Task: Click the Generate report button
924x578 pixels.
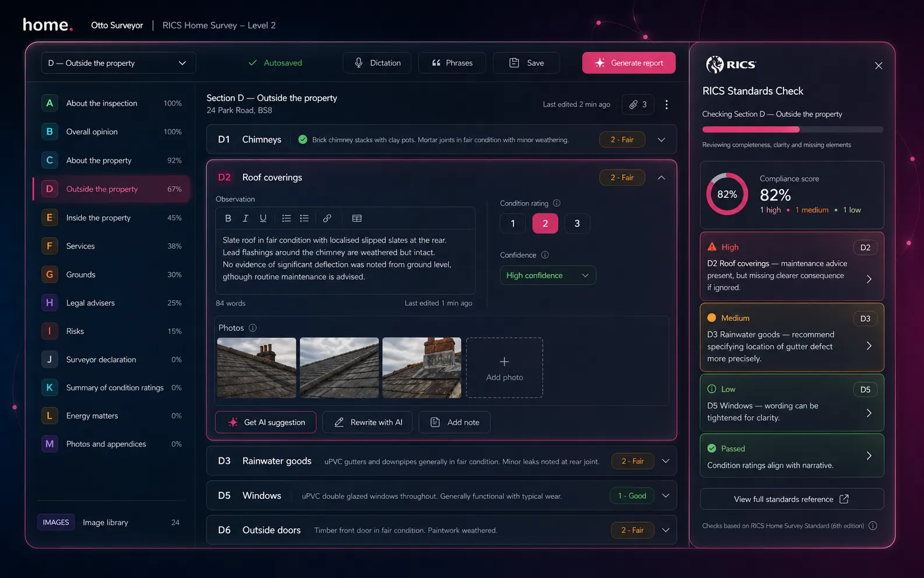Action: point(629,63)
